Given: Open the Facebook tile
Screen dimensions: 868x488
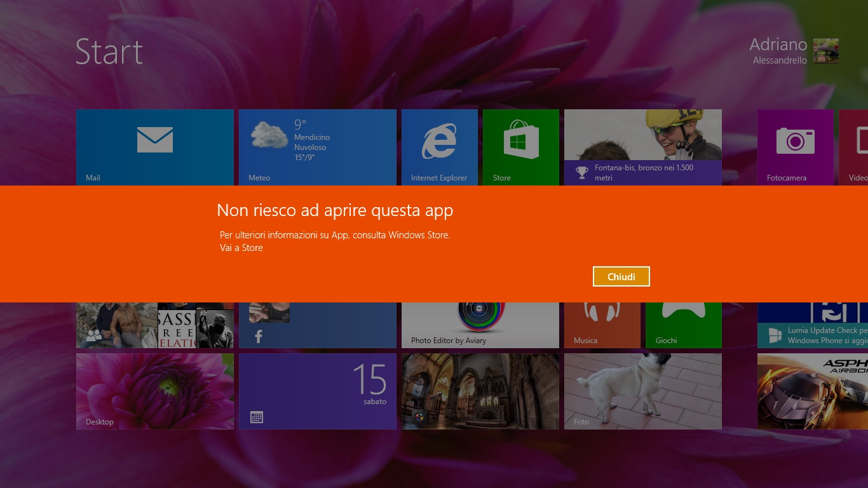Looking at the screenshot, I should click(x=318, y=325).
